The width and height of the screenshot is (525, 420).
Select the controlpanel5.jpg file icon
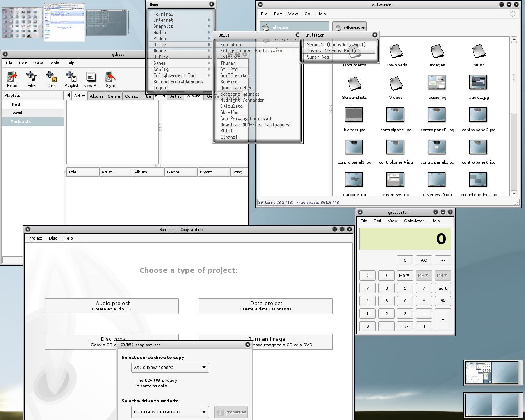point(437,147)
